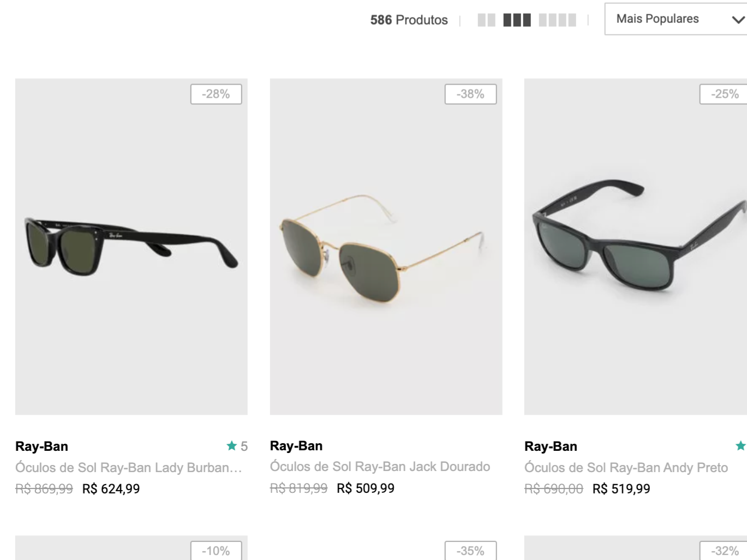Select the three-column grid view icon
The height and width of the screenshot is (560, 747).
(517, 20)
